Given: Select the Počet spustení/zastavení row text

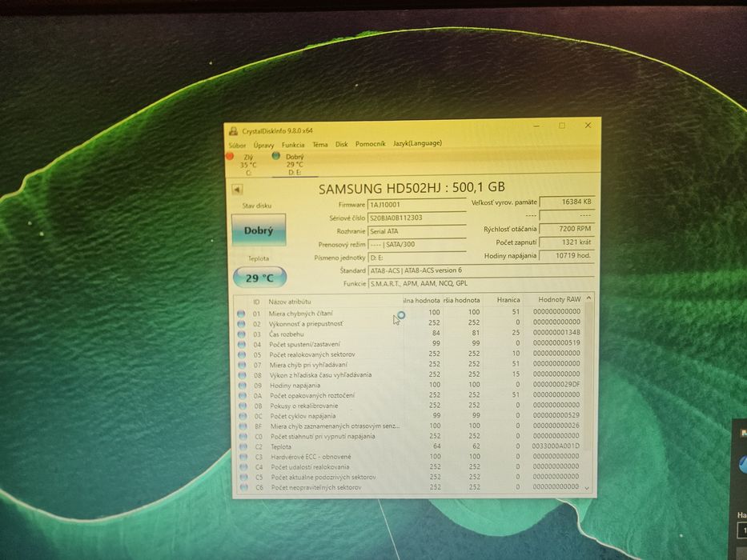Looking at the screenshot, I should click(304, 344).
